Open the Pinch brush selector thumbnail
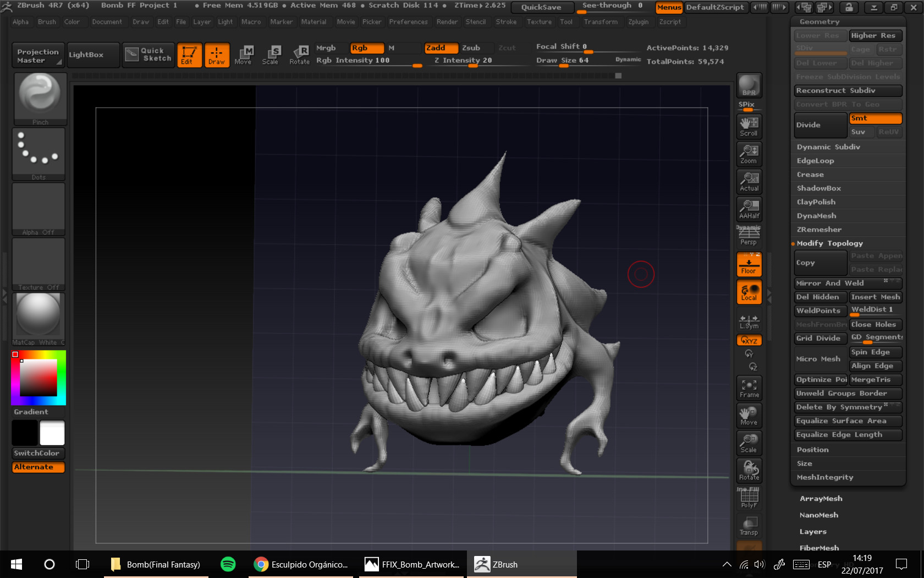924x578 pixels. coord(40,99)
